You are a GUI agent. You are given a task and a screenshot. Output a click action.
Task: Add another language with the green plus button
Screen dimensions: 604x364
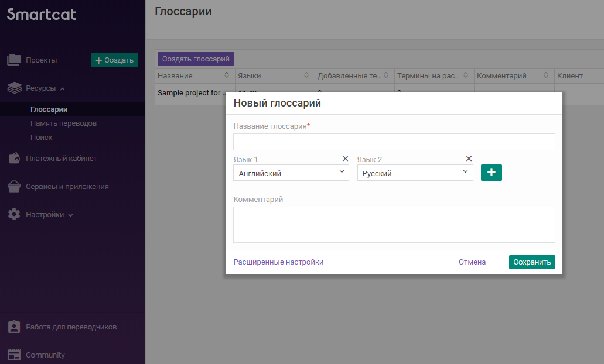click(491, 172)
